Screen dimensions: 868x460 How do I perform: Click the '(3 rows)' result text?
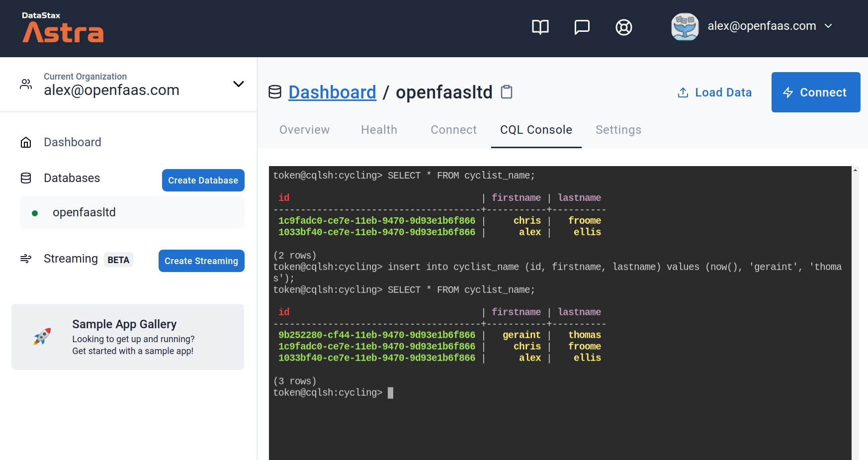pos(295,381)
